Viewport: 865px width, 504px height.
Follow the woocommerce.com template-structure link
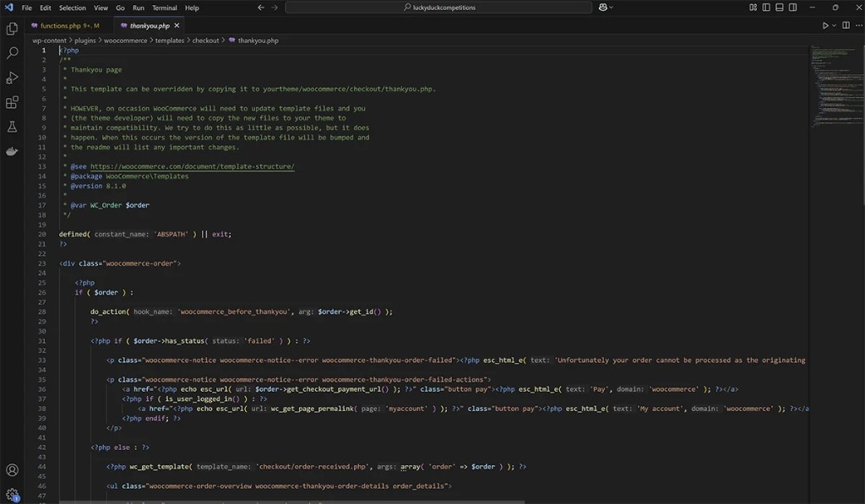(192, 166)
